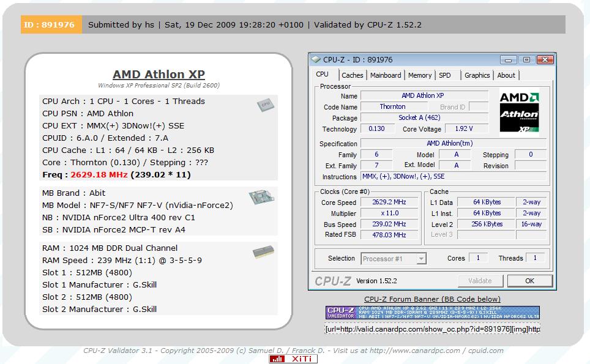Click the L1 Data value 64 KBytes

coord(487,202)
